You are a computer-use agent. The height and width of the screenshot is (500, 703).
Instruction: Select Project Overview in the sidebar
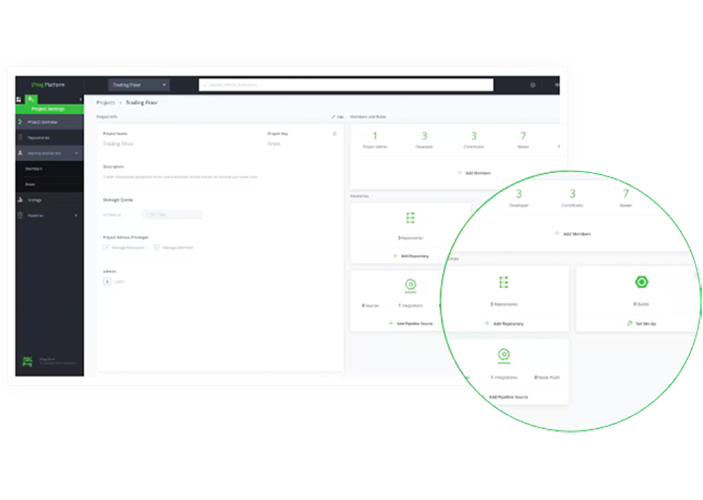[41, 122]
